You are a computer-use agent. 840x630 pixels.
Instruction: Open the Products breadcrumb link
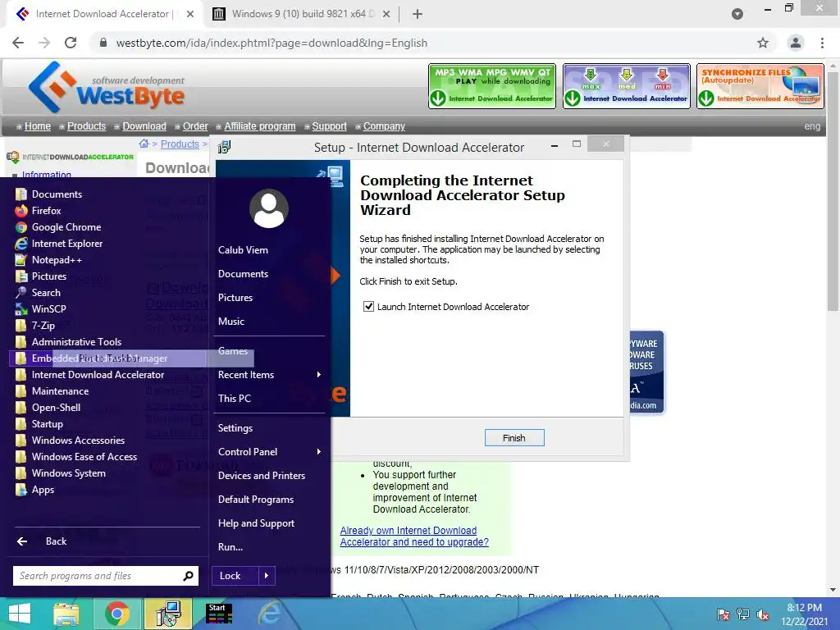(180, 144)
